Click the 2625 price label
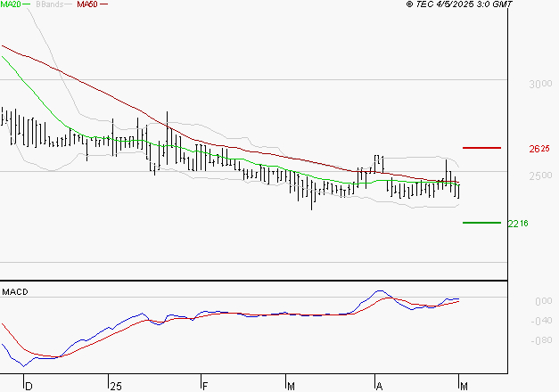The width and height of the screenshot is (559, 392). [x=538, y=149]
